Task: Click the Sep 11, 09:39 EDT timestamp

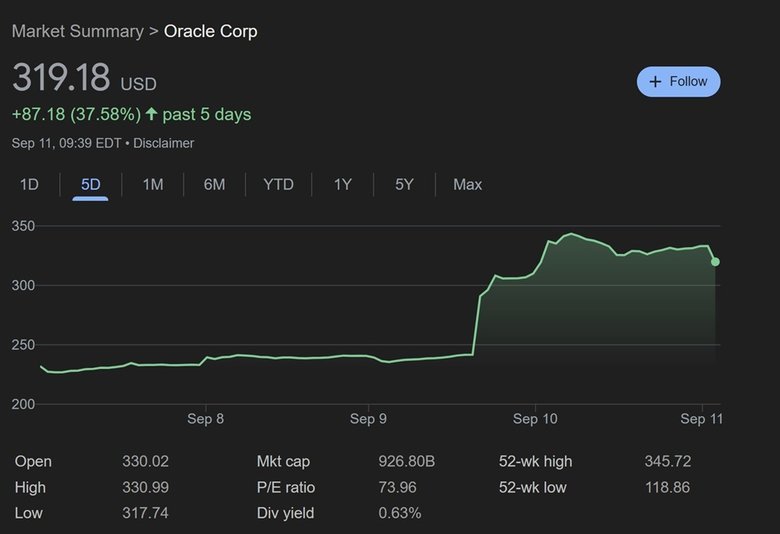Action: pyautogui.click(x=66, y=143)
